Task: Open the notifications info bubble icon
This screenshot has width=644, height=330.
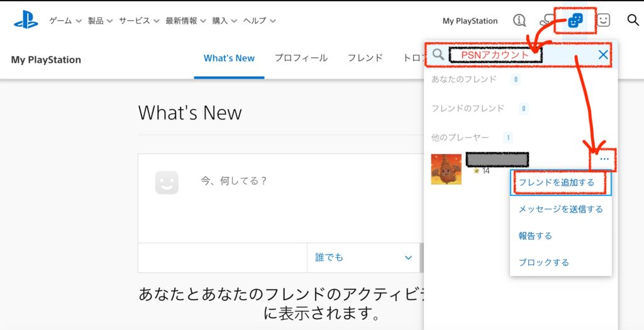Action: [x=519, y=20]
